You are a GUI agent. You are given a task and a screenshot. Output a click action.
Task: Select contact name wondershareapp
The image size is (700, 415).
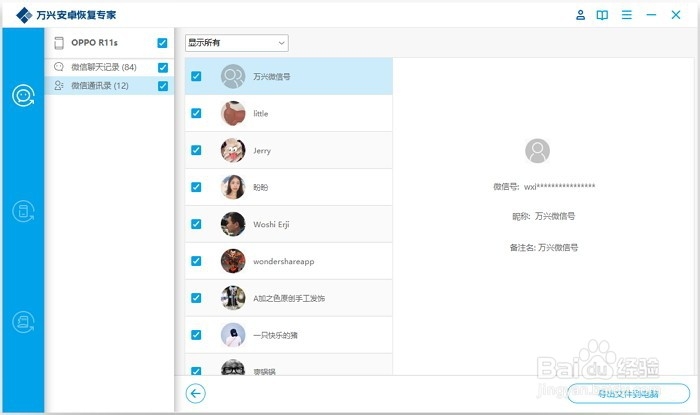pos(283,261)
